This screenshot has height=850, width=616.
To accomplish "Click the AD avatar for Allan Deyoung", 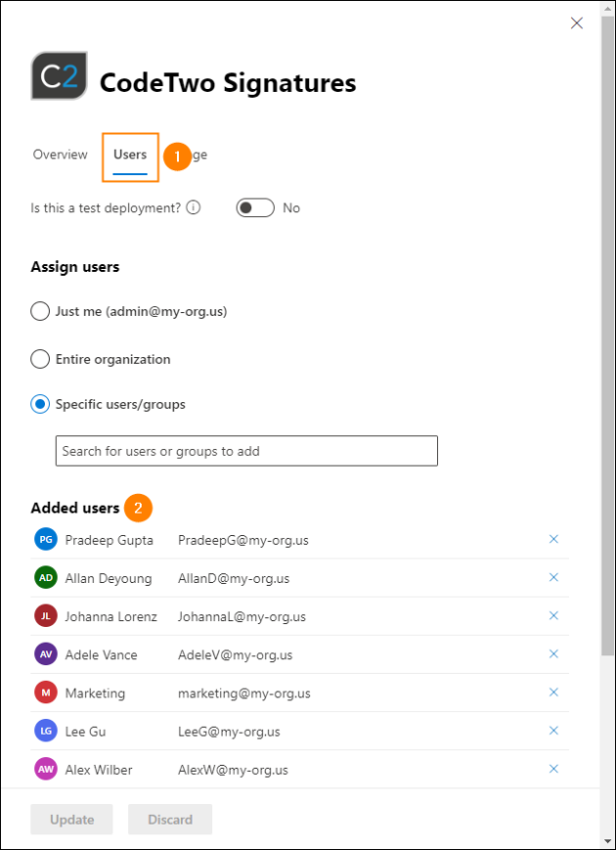I will pos(46,578).
